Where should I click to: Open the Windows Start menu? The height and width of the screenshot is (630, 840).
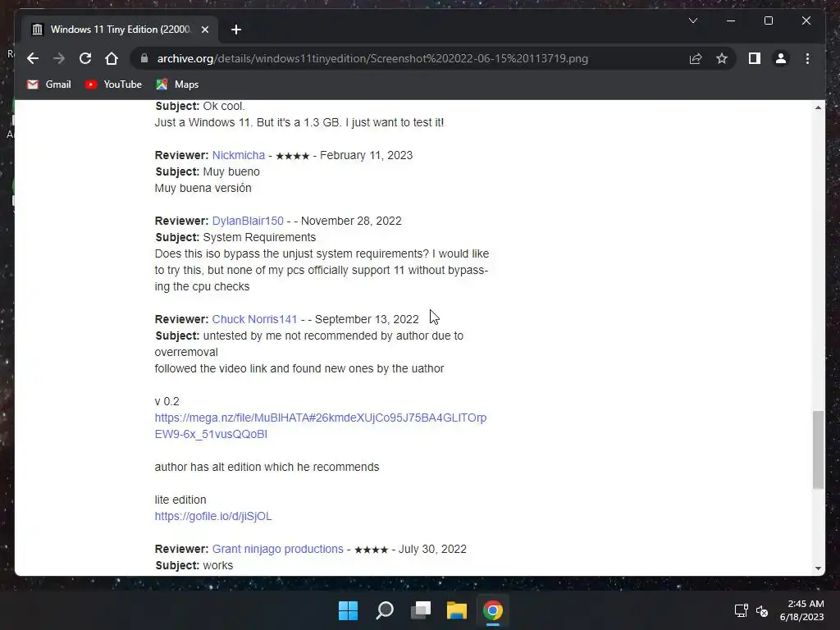348,610
